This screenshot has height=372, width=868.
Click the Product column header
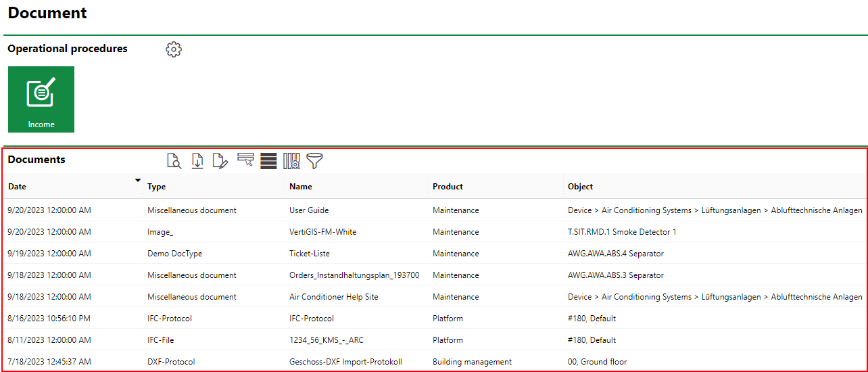point(448,187)
